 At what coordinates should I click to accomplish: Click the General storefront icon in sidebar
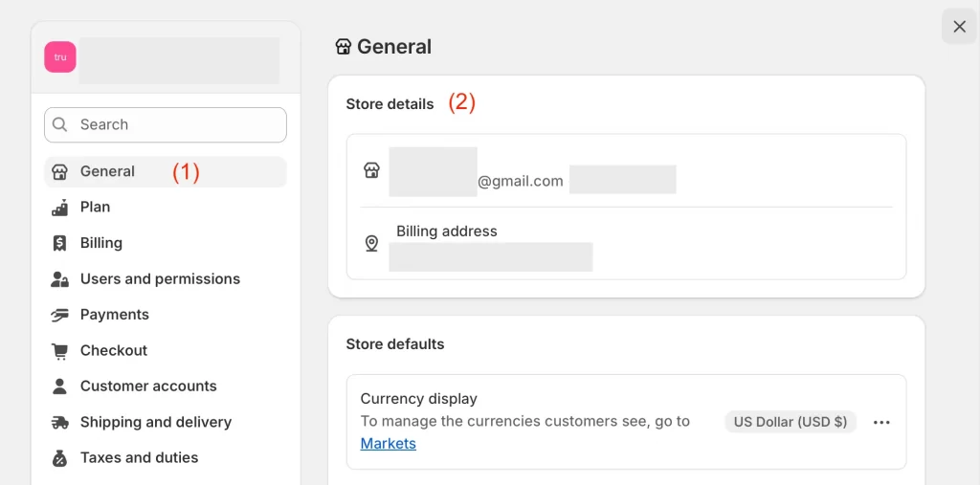(59, 172)
